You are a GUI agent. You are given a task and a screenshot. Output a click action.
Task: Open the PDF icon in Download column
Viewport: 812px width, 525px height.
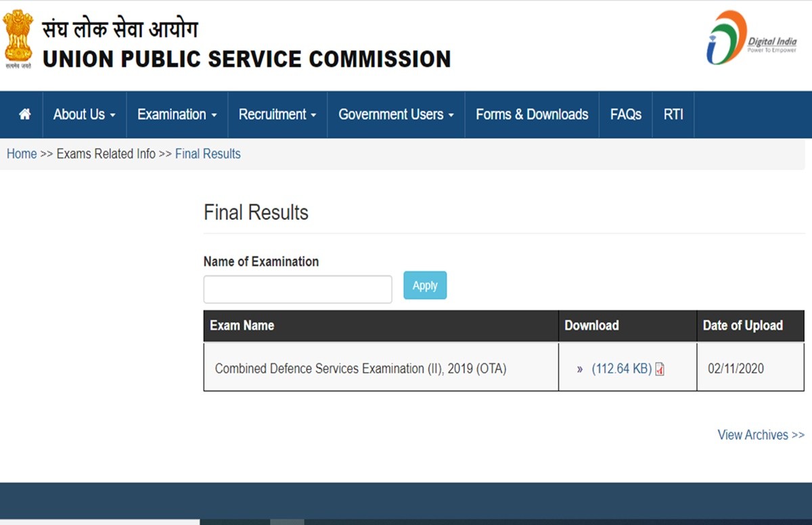(x=660, y=369)
